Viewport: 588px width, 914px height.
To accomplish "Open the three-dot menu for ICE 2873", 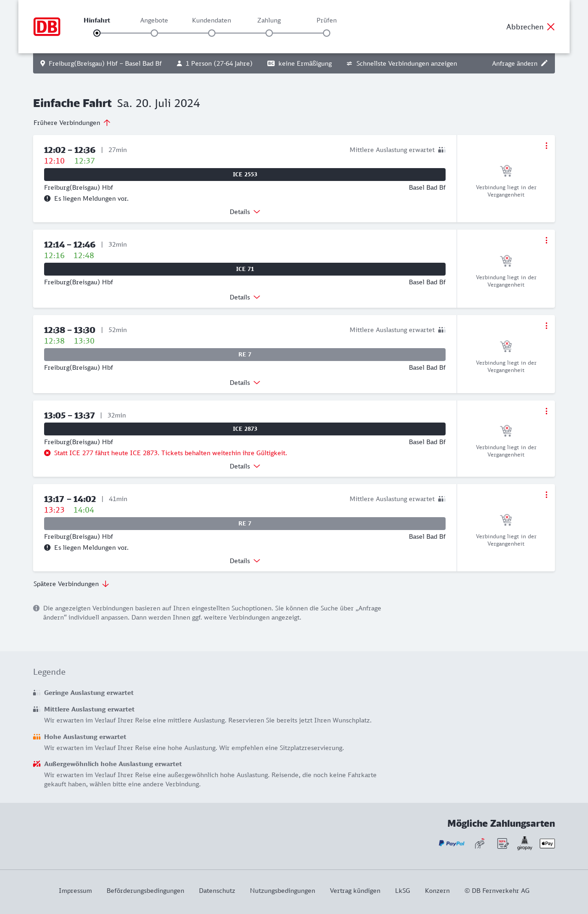I will pos(546,411).
